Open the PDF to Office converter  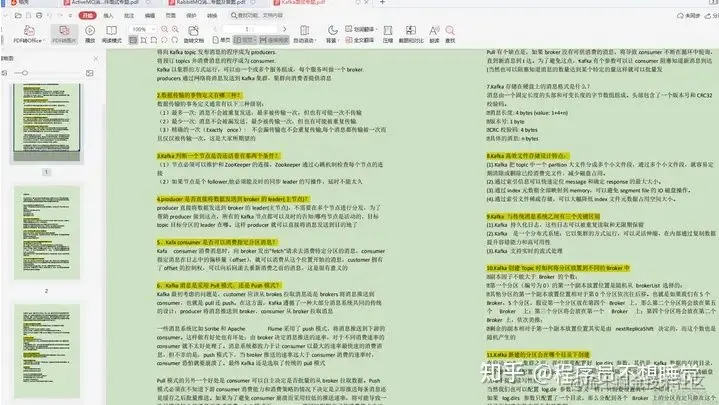coord(28,34)
